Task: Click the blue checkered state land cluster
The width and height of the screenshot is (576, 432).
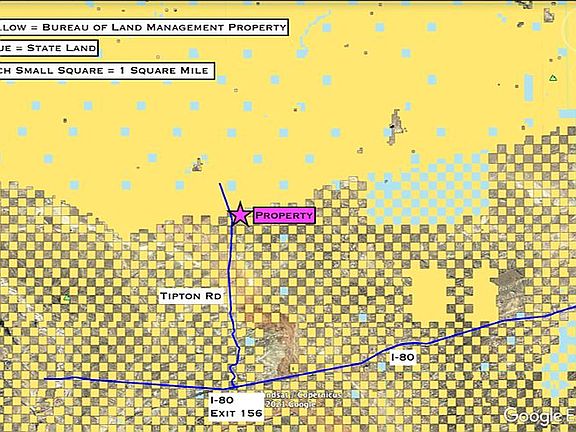Action: coord(428,191)
